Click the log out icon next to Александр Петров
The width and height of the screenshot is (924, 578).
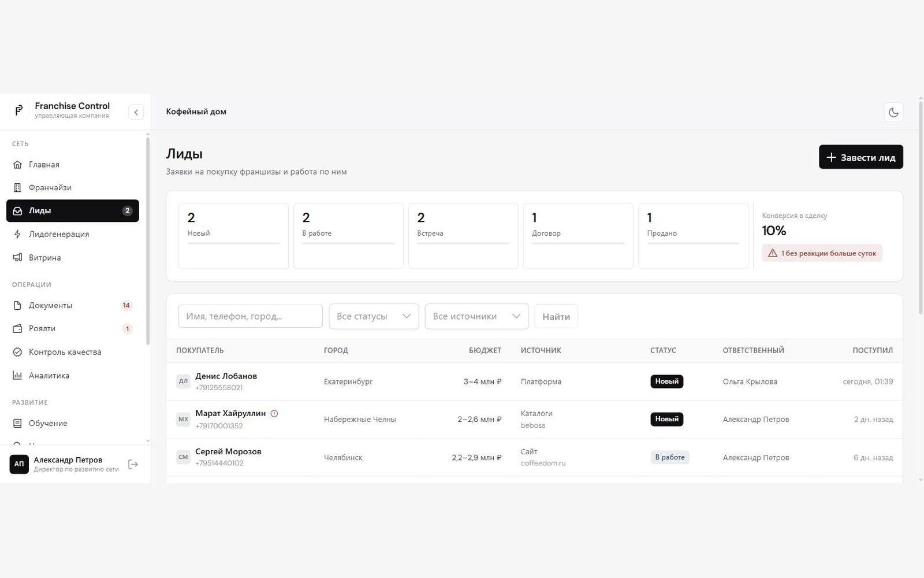click(133, 464)
